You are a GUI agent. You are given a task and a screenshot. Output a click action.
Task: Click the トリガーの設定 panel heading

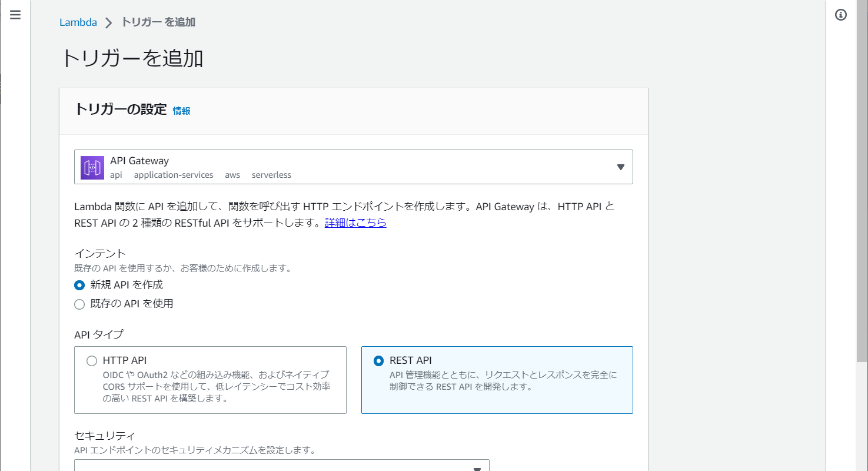coord(121,110)
